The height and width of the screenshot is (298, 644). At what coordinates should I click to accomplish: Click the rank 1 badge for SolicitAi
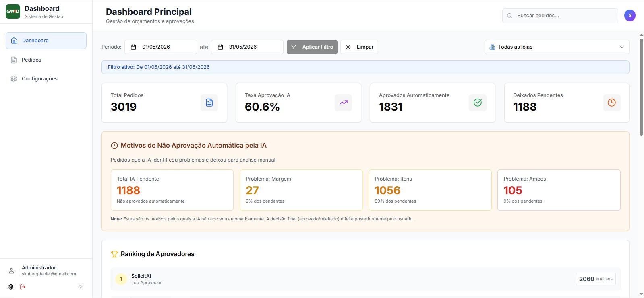[x=121, y=279]
